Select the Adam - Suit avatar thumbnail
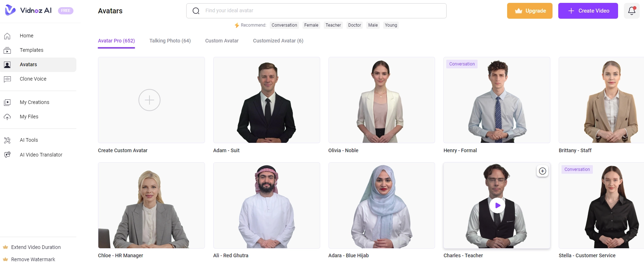Viewport: 644px width, 263px height. tap(267, 100)
